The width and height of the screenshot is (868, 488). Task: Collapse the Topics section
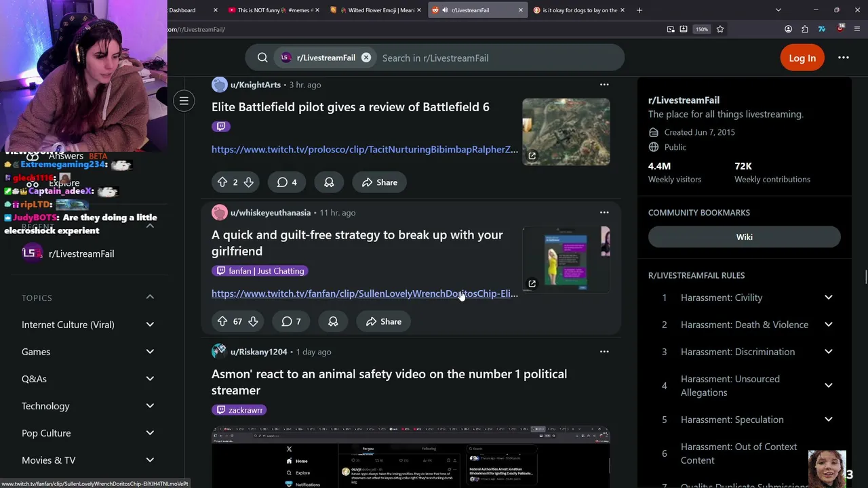pyautogui.click(x=150, y=298)
